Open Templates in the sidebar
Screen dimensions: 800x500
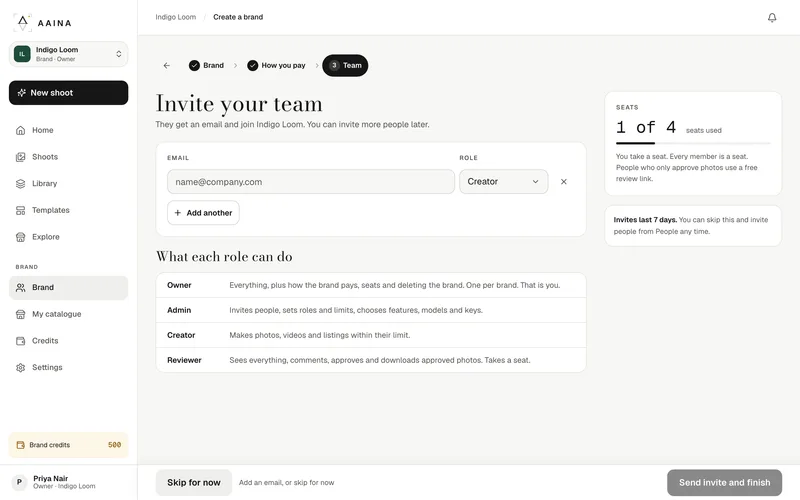point(68,210)
